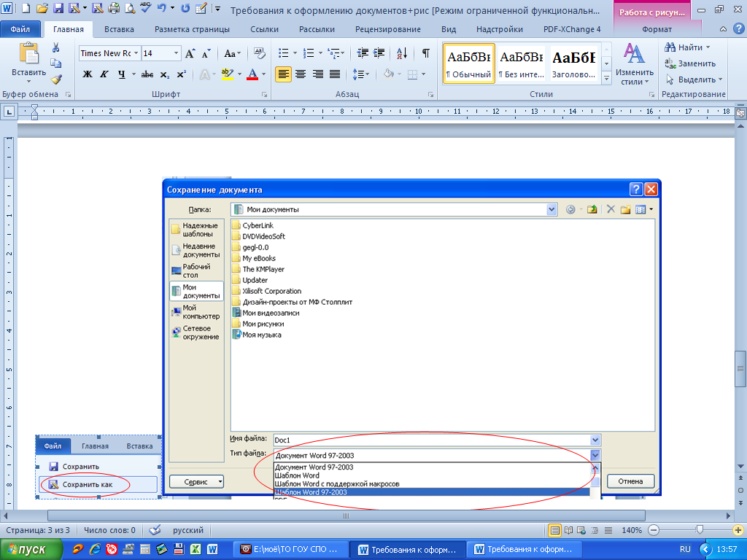
Task: Open the Папка location dropdown in save dialog
Action: point(551,209)
